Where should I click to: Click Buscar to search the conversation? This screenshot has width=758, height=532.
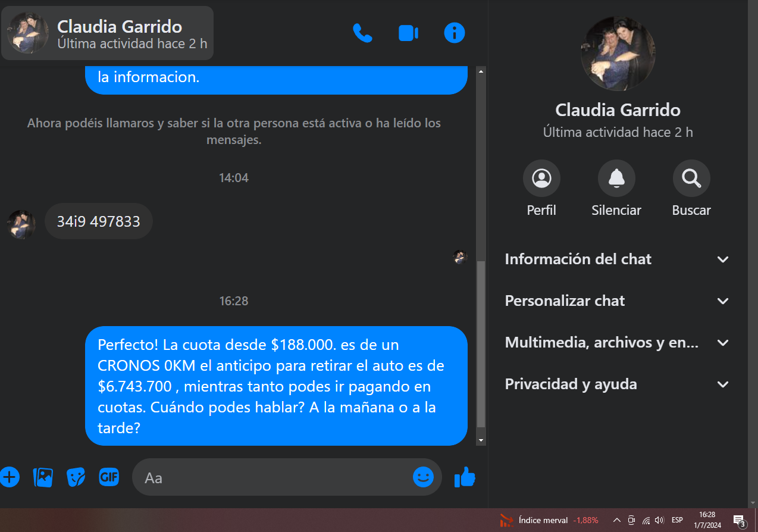[x=691, y=188]
